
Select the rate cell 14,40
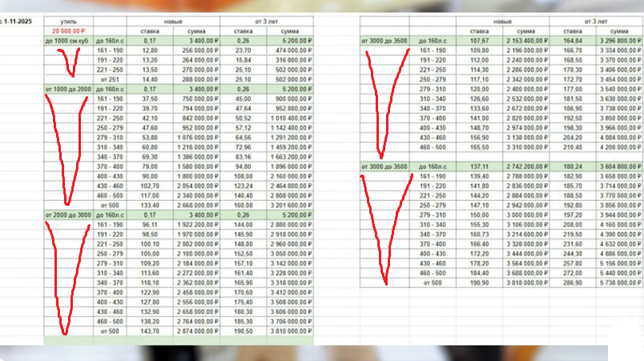click(x=150, y=79)
